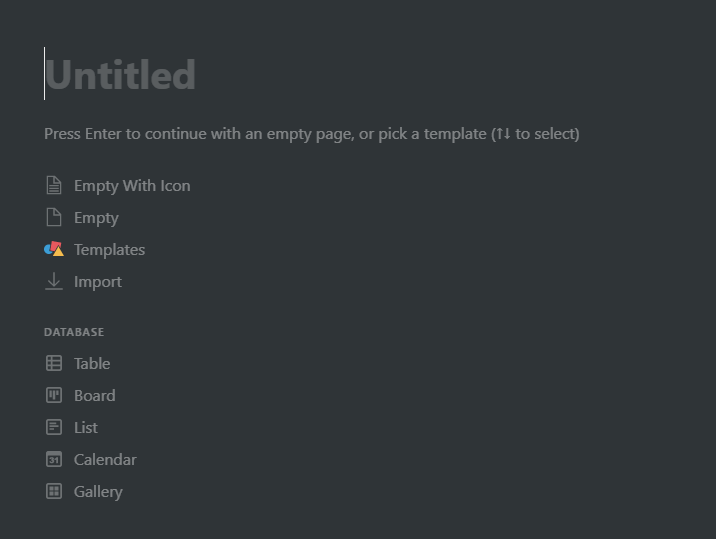Viewport: 716px width, 539px height.
Task: Select the Empty With Icon template
Action: tap(132, 186)
